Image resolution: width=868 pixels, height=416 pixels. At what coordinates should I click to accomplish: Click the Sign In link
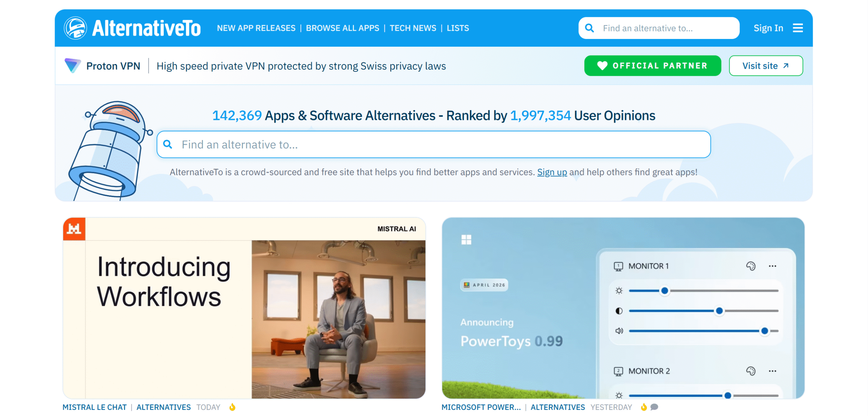coord(768,28)
